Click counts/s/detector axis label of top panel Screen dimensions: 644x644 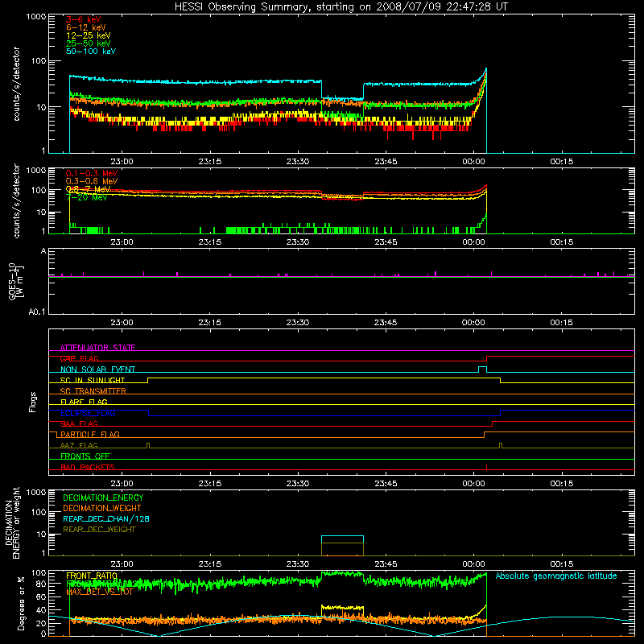click(16, 84)
